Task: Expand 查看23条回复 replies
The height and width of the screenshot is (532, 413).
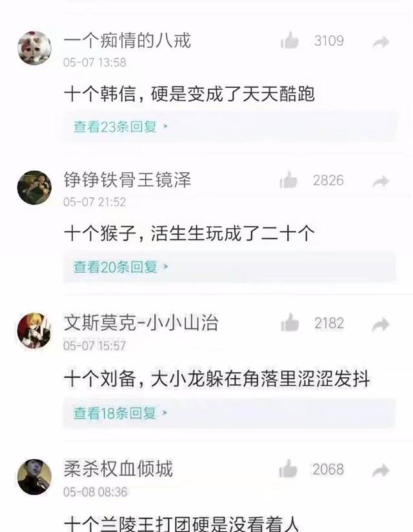Action: click(121, 127)
